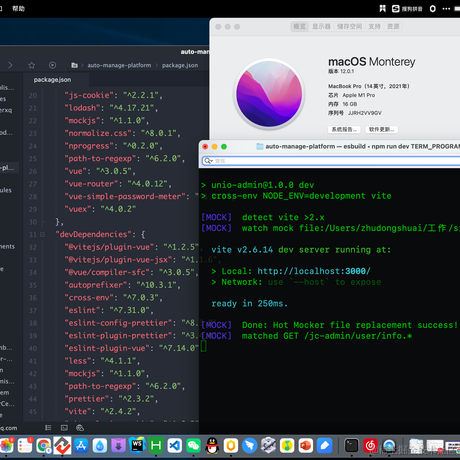Open QQ Music icon in the Dock
The image size is (460, 460).
pos(287,446)
